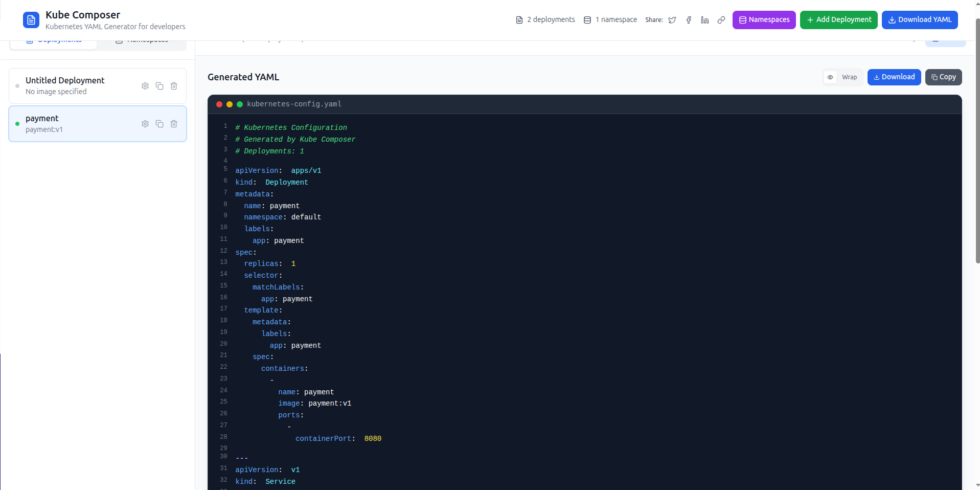This screenshot has width=980, height=490.
Task: Click the 'containers:' line
Action: click(x=284, y=369)
